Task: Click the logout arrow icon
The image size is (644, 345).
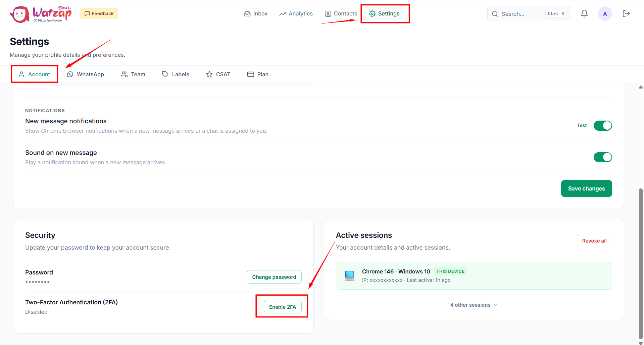Action: (626, 14)
